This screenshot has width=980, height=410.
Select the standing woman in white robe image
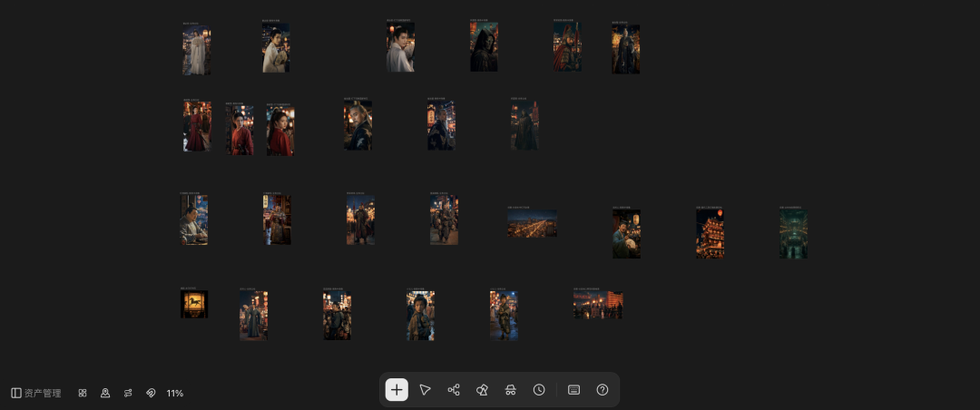[196, 51]
